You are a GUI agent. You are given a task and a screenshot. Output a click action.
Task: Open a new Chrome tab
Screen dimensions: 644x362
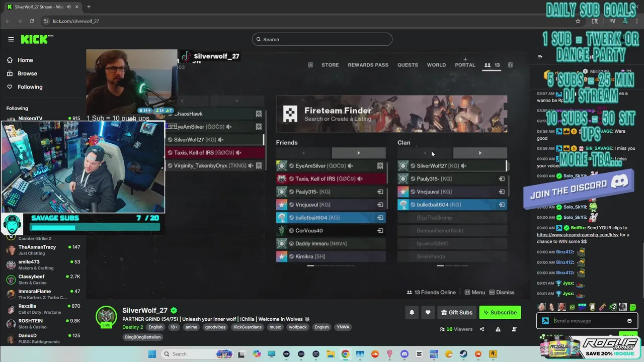click(x=89, y=7)
